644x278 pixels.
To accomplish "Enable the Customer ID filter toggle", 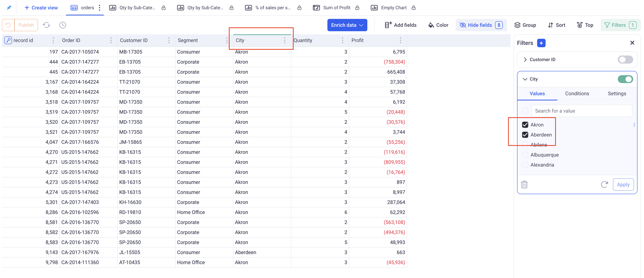I will (625, 59).
